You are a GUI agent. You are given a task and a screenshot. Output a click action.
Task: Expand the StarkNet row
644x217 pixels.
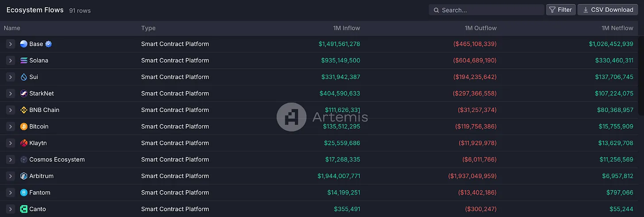tap(11, 93)
